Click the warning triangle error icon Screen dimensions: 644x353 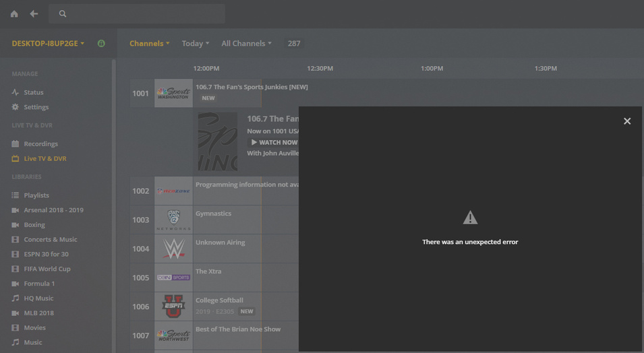click(x=470, y=218)
